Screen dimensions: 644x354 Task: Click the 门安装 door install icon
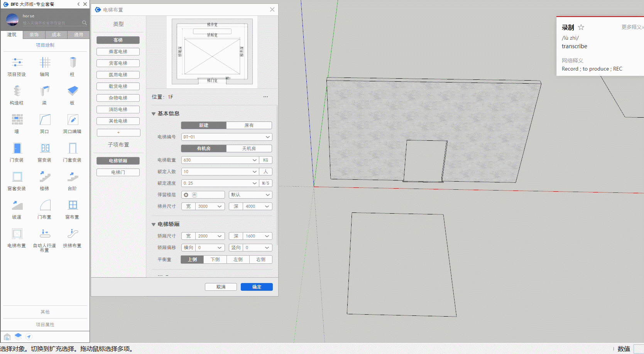(x=17, y=148)
